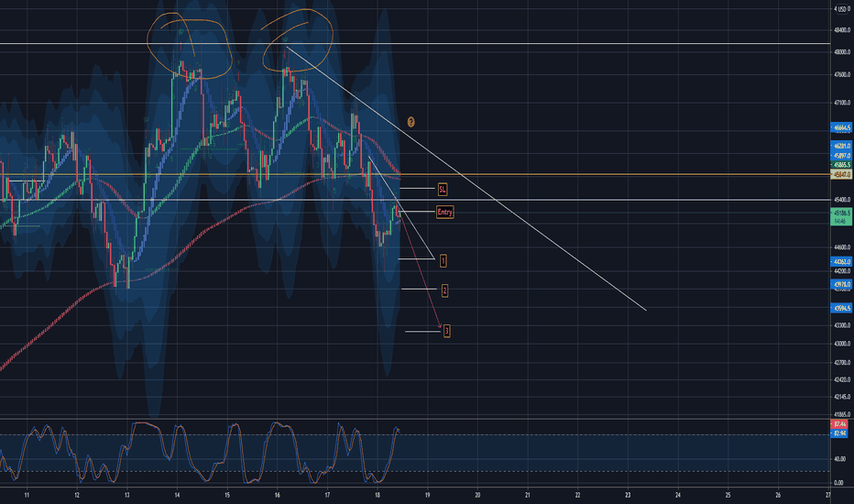854x504 pixels.
Task: Click the 48000.0 price axis label
Action: [x=841, y=52]
